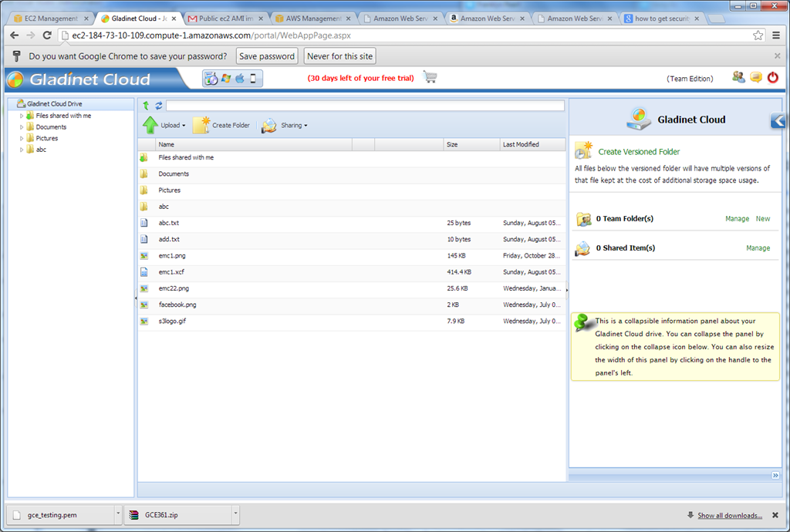Open the yellow chat feedback icon
790x532 pixels.
[756, 78]
